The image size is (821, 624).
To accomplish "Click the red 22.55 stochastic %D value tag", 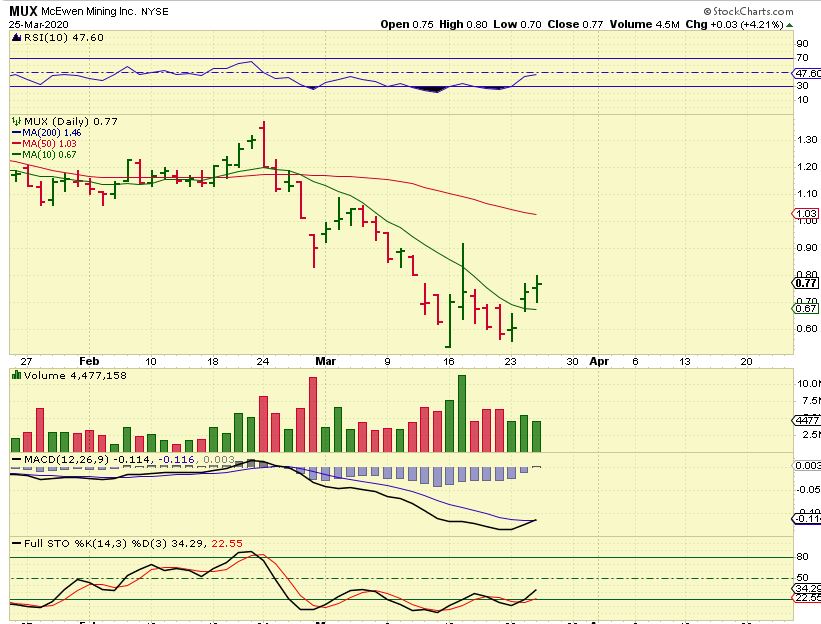I will 807,598.
